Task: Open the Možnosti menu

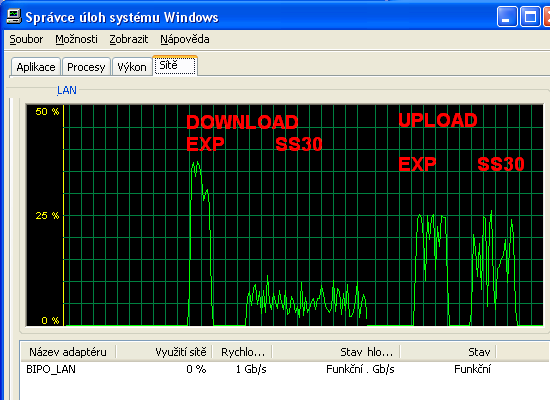Action: click(76, 39)
